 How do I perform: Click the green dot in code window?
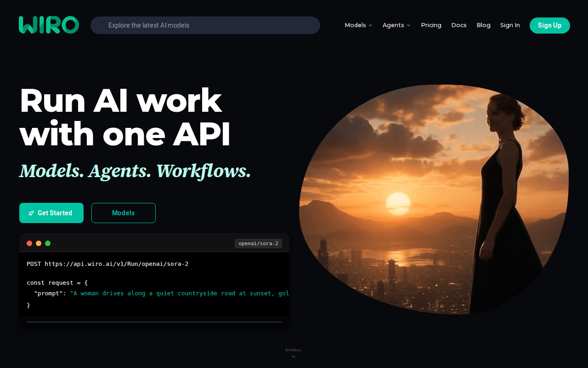(x=48, y=243)
